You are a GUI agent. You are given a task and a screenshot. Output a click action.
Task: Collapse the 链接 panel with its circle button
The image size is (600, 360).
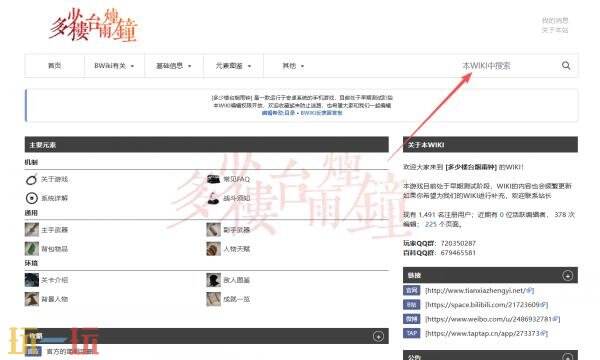click(567, 275)
